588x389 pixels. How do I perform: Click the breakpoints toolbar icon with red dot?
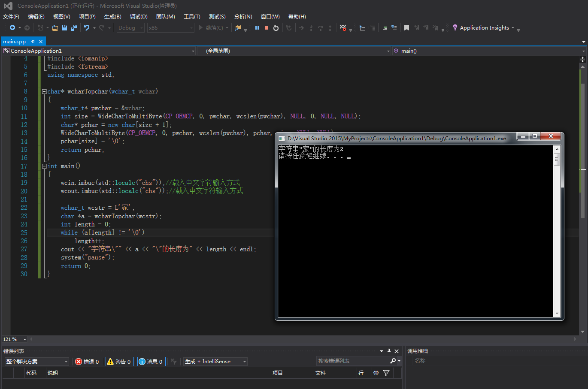343,28
